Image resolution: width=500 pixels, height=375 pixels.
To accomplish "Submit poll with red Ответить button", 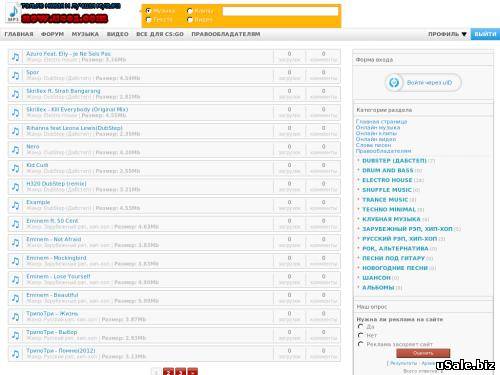I will point(423,353).
